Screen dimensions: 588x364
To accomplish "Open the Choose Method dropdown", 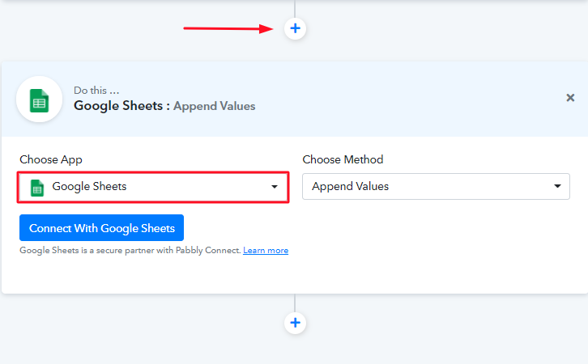I will (x=436, y=186).
